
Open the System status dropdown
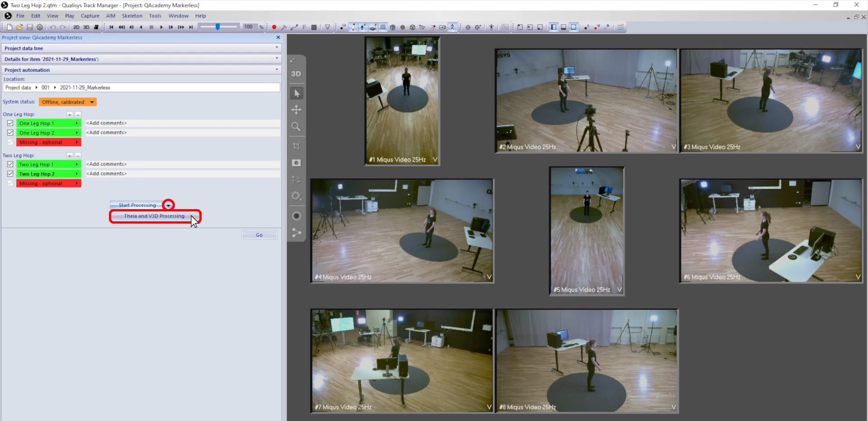[92, 102]
